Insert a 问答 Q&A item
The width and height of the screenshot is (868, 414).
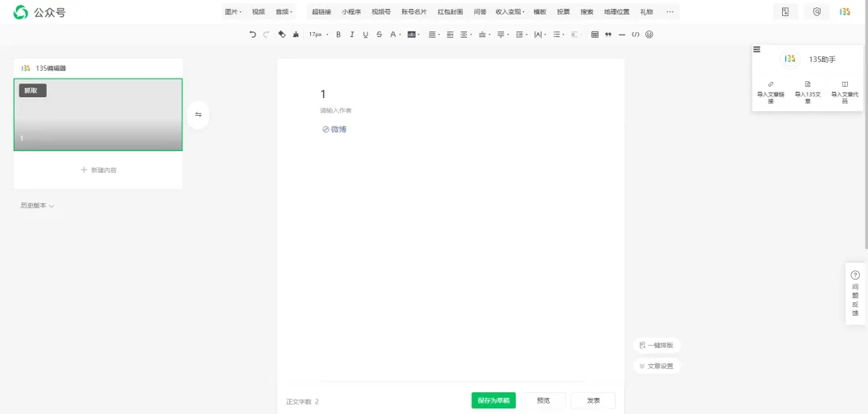[480, 11]
